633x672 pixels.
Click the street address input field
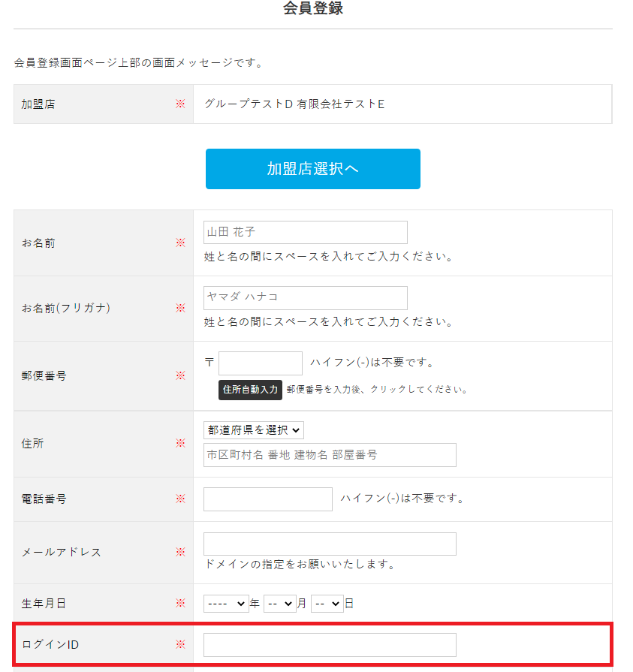pos(330,455)
